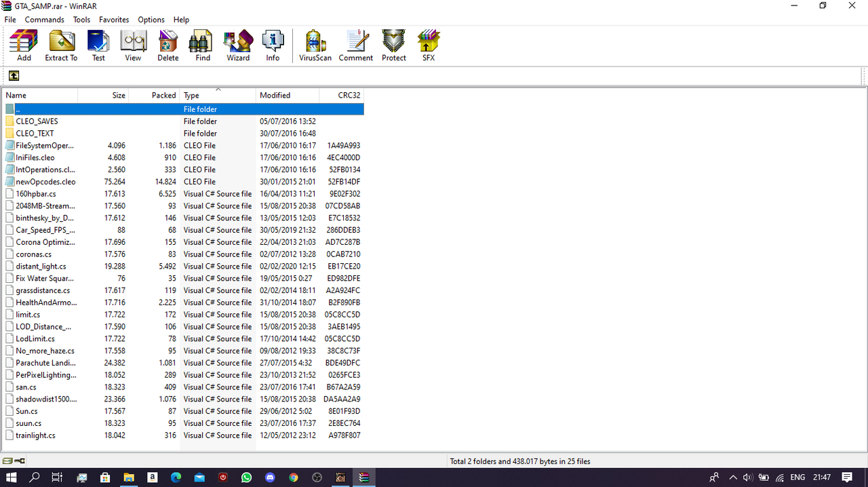The height and width of the screenshot is (487, 868).
Task: Select the CLEO_SAVES folder
Action: 184,121
